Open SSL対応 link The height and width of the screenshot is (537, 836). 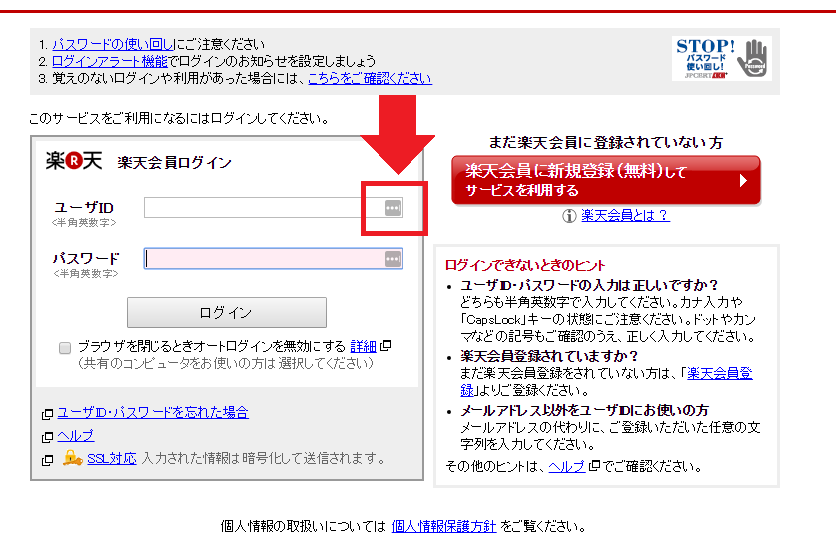[x=112, y=458]
